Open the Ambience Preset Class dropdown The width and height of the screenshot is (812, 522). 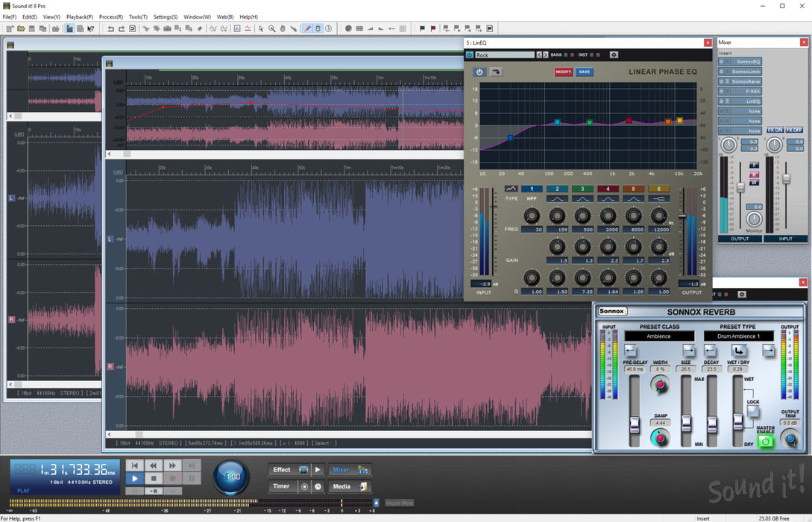pyautogui.click(x=658, y=336)
